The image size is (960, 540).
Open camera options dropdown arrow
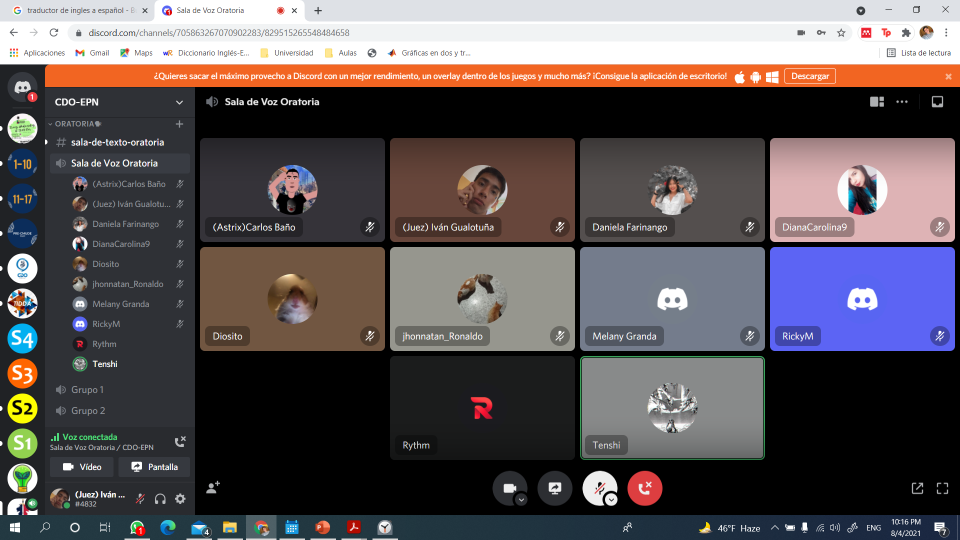[521, 500]
